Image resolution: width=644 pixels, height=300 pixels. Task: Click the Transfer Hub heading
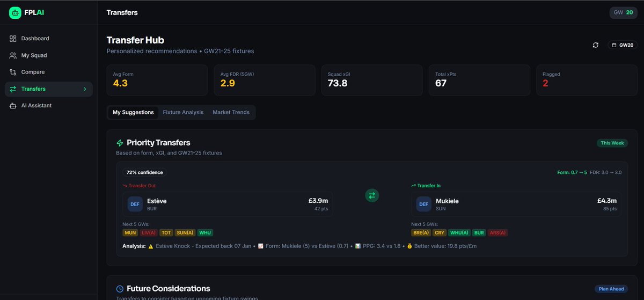click(135, 40)
